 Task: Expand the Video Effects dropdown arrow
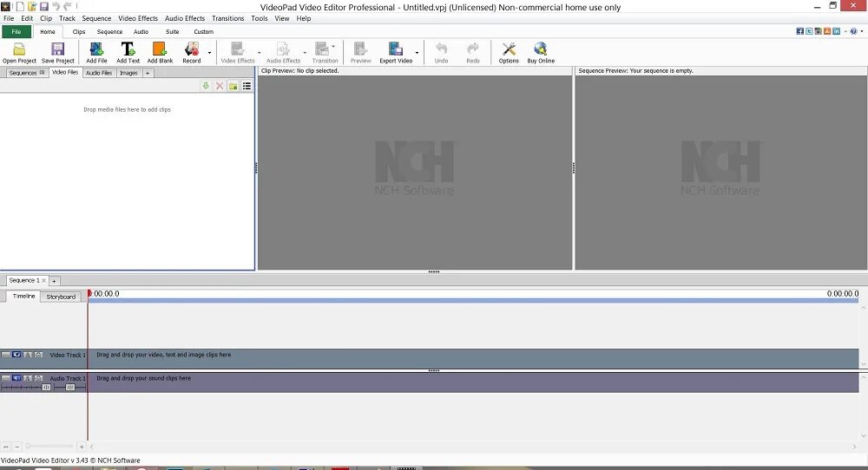[x=259, y=53]
